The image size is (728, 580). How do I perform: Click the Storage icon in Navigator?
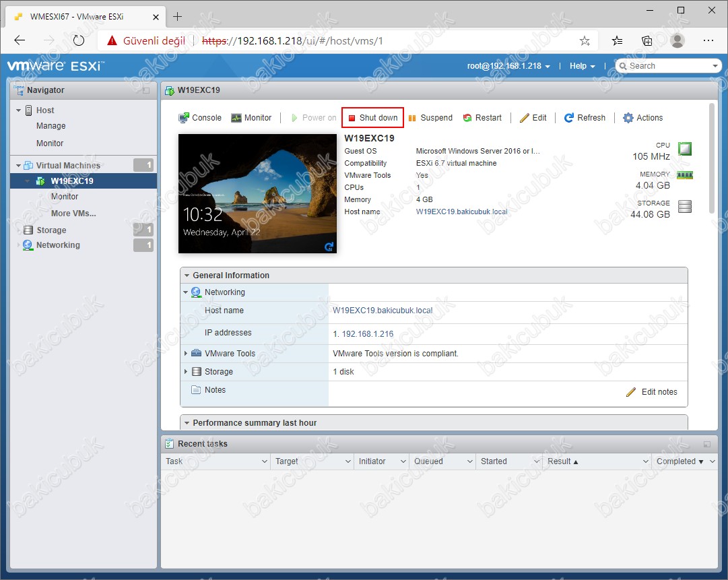(28, 230)
